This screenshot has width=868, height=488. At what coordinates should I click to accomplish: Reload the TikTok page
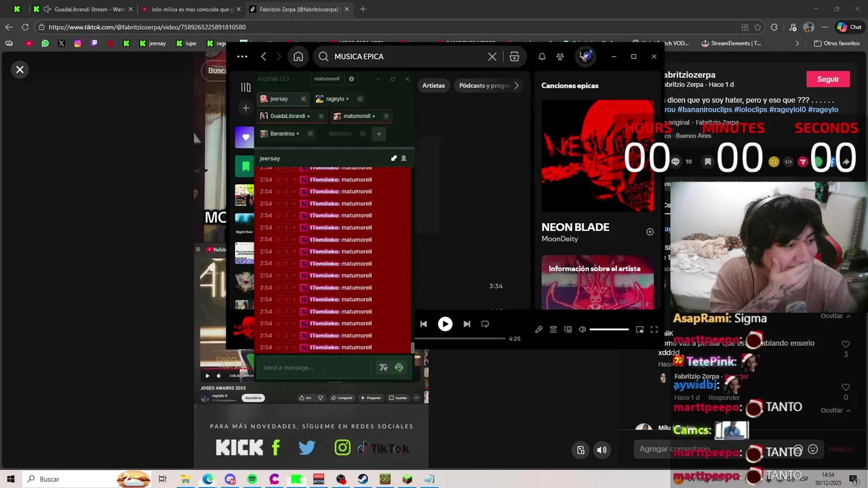tap(25, 27)
